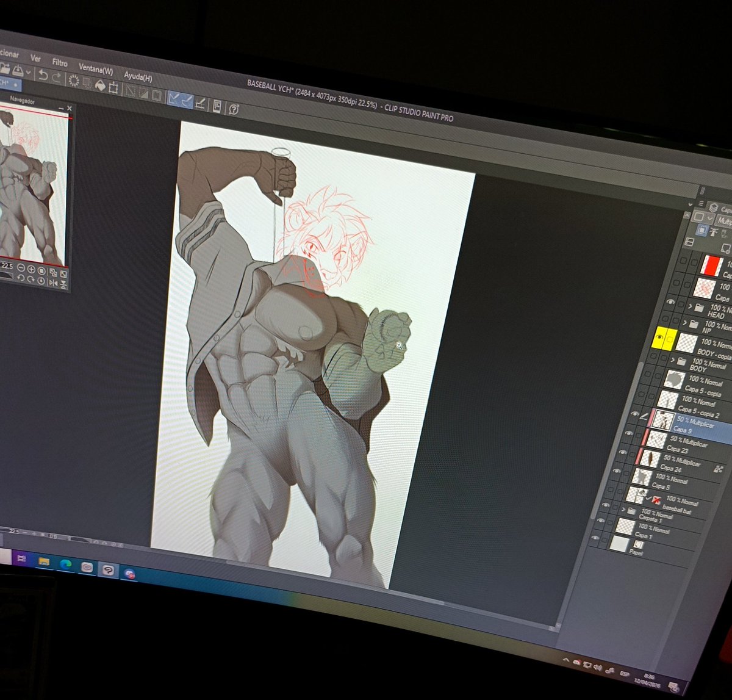The width and height of the screenshot is (732, 700).
Task: Click Navigator zoom in plus icon
Action: 31,269
